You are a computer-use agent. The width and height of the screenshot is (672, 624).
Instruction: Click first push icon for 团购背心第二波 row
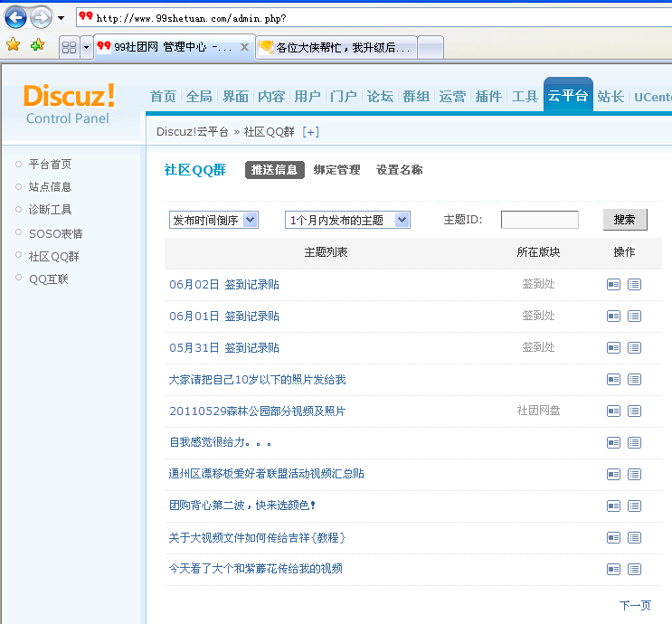614,506
